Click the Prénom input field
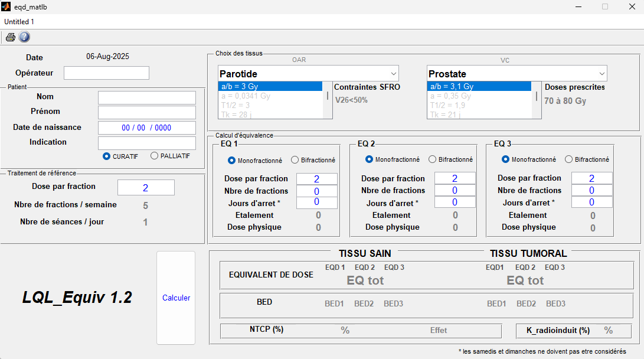 pyautogui.click(x=146, y=112)
